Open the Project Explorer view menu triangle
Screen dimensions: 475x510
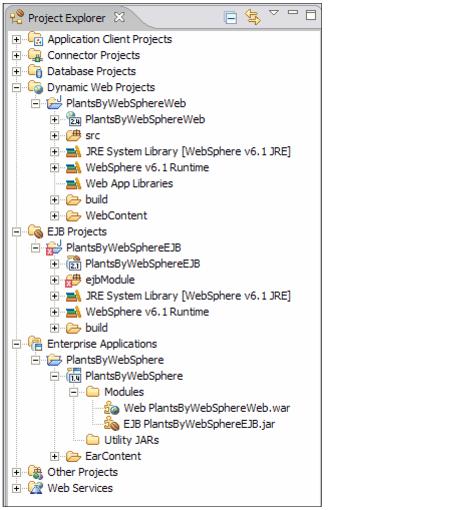274,13
